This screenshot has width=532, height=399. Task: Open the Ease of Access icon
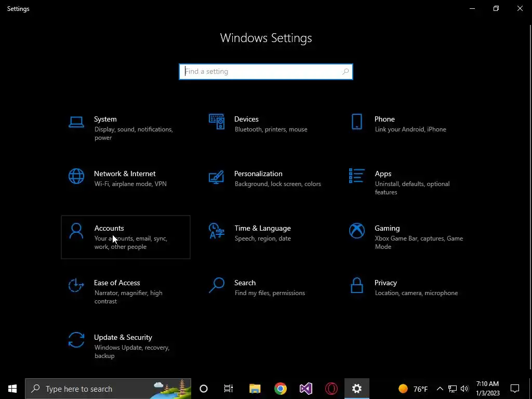tap(76, 285)
